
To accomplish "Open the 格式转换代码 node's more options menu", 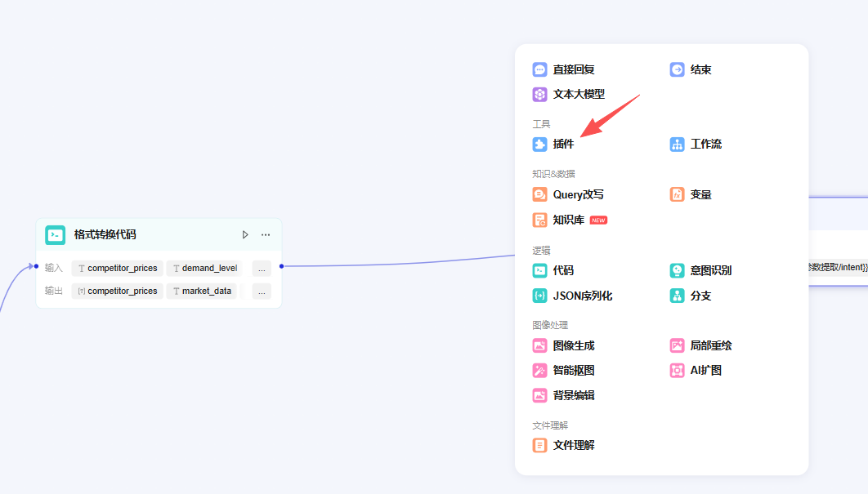I will point(266,235).
